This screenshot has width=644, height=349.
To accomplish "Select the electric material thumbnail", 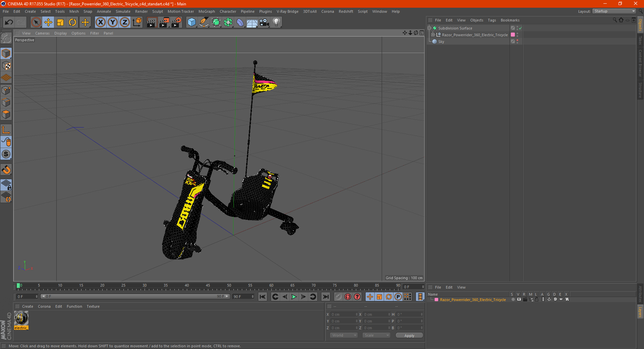I will [21, 318].
